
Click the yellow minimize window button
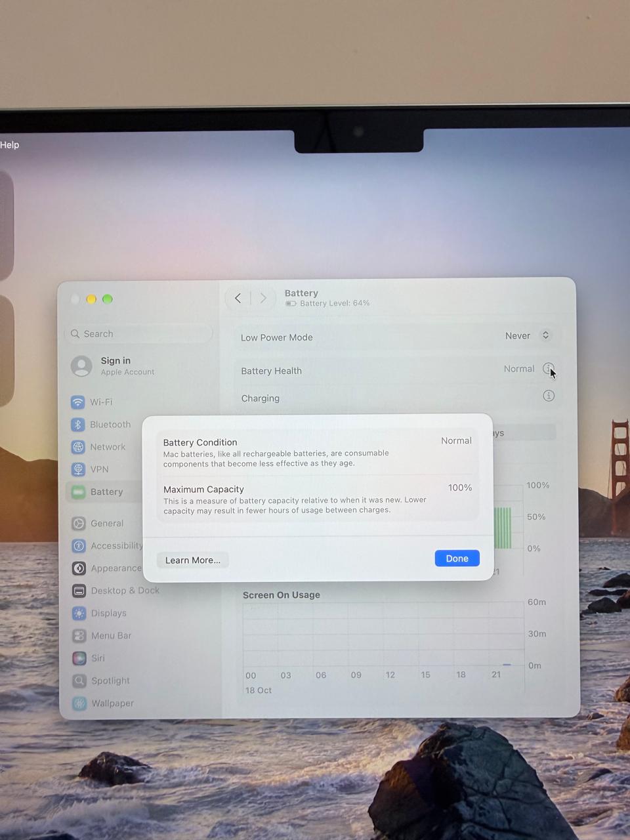91,299
